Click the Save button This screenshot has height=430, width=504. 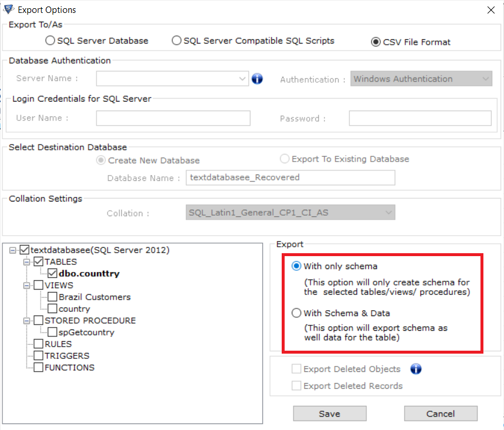329,414
